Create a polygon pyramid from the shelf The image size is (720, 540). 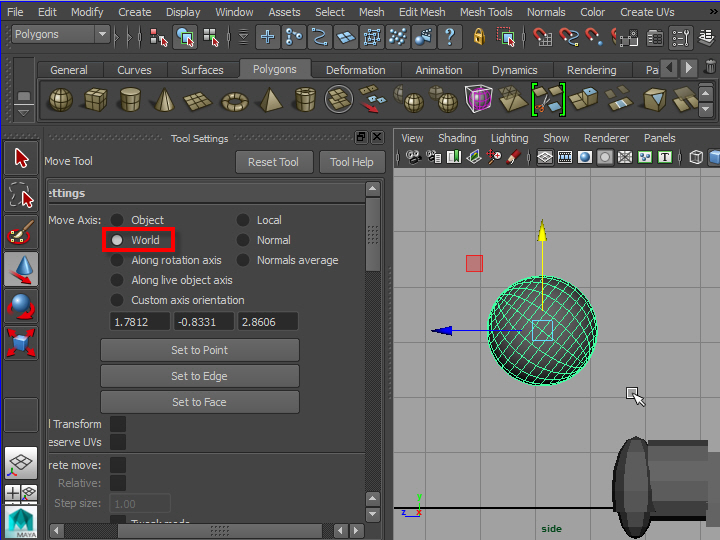click(270, 99)
